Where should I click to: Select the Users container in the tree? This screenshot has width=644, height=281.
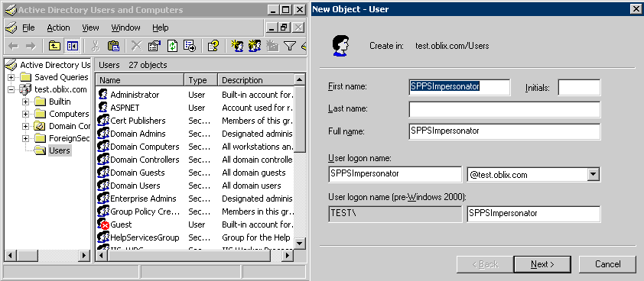pyautogui.click(x=60, y=150)
